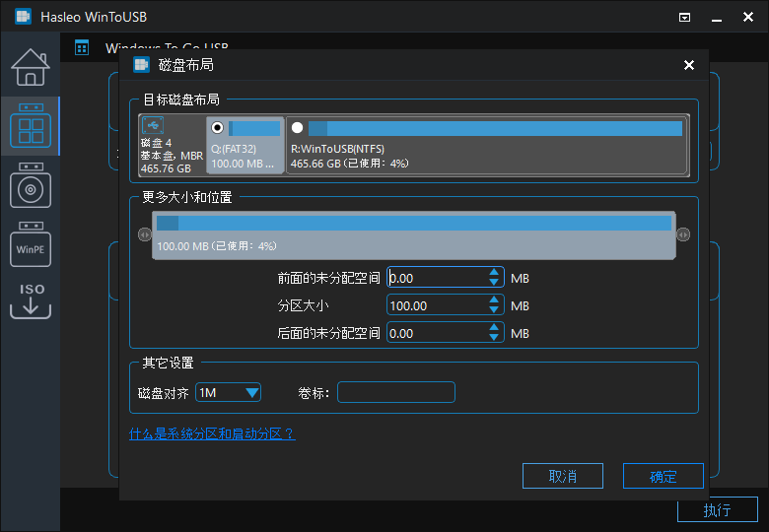
Task: Open the ISO download sidebar icon
Action: tap(31, 300)
